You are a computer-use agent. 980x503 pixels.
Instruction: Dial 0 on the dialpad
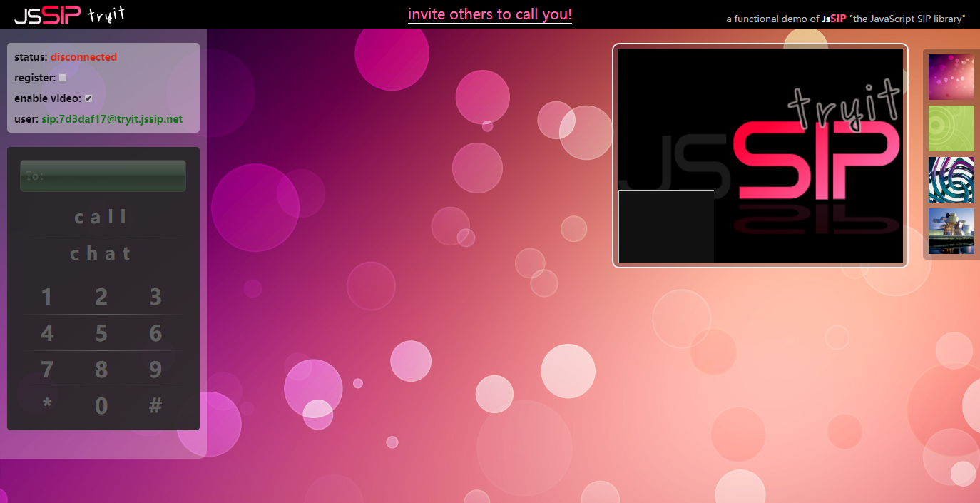click(101, 406)
